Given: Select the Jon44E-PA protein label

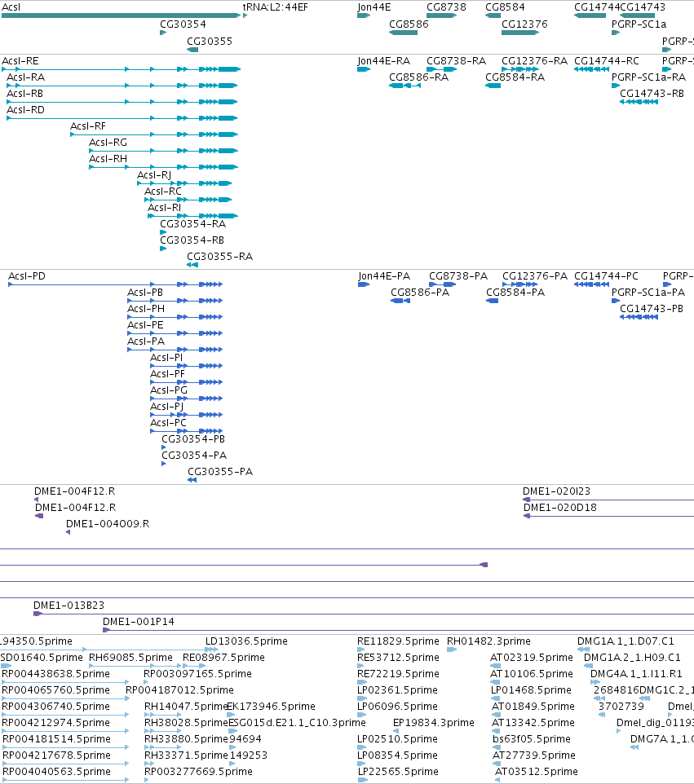Looking at the screenshot, I should [x=384, y=276].
